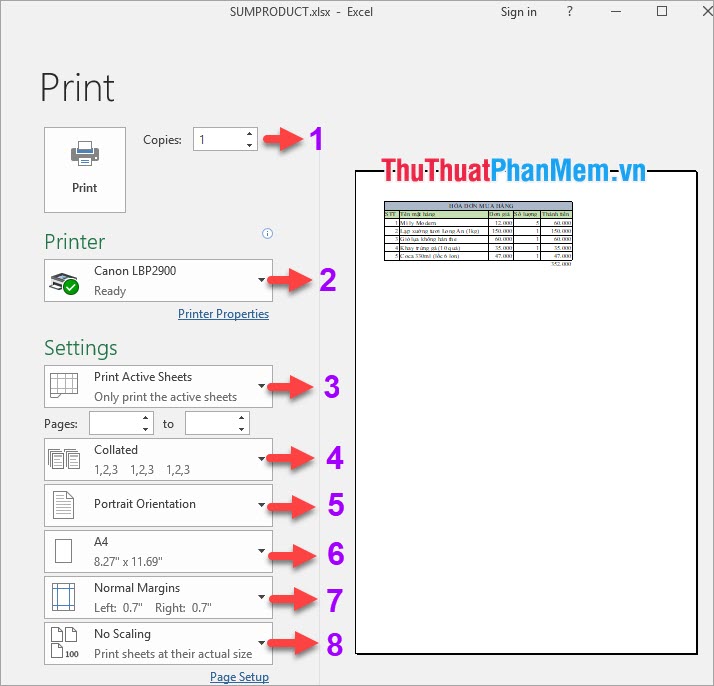Click the Collated pages icon

tap(64, 459)
